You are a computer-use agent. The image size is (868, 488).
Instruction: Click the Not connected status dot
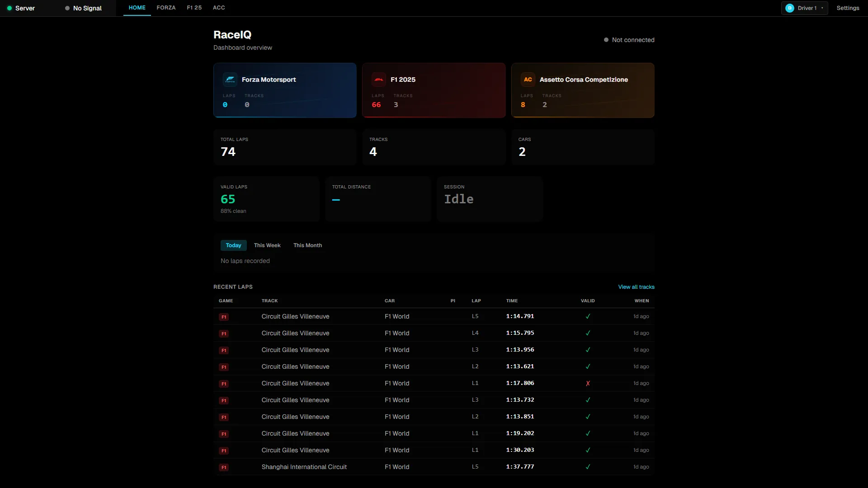point(606,40)
